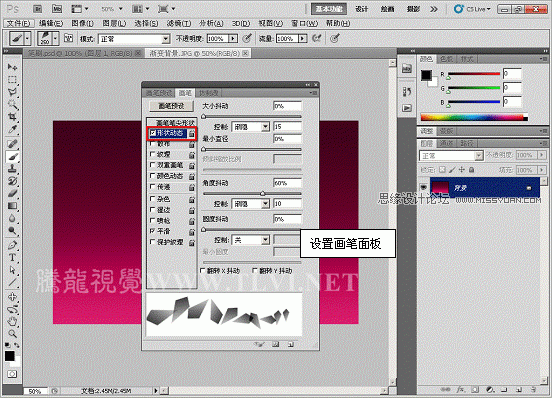Open Mini Bridge via the Mb icon
The width and height of the screenshot is (552, 398).
57,9
